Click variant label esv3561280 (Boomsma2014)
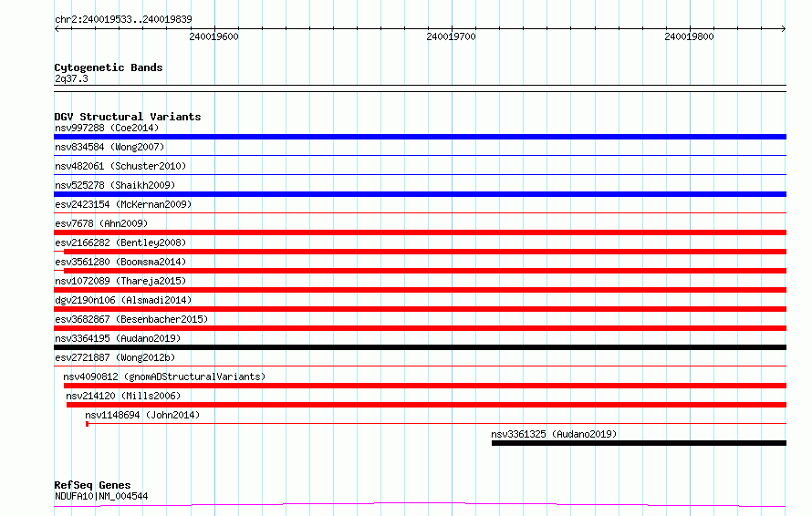Viewport: 812px width, 516px height. [x=120, y=262]
